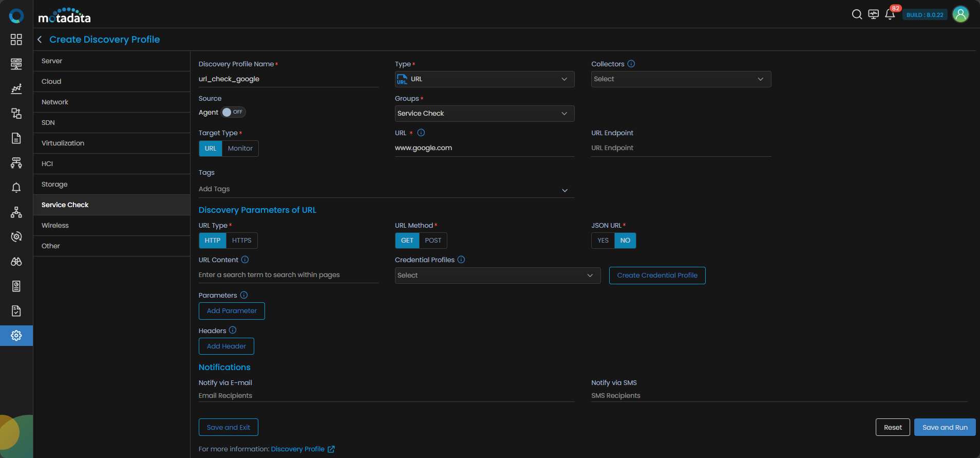Open the log document sidebar icon
Screen dimensions: 980x458
pos(16,138)
